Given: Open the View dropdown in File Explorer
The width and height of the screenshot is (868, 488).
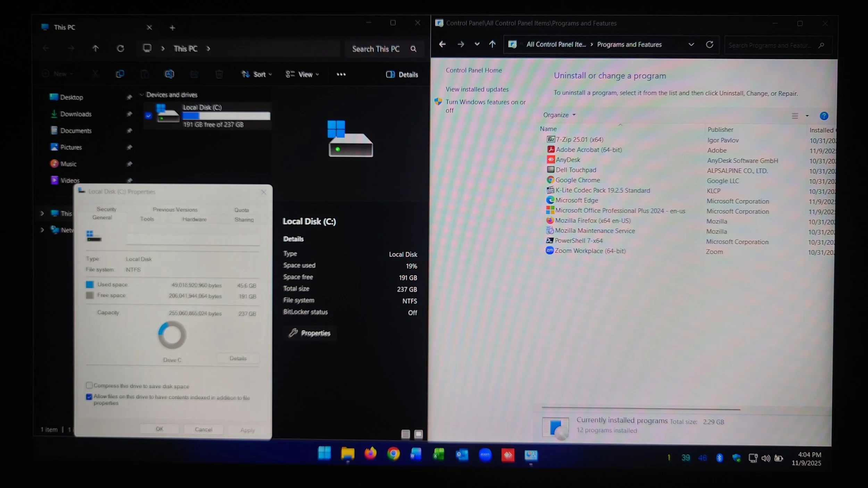Looking at the screenshot, I should tap(302, 74).
